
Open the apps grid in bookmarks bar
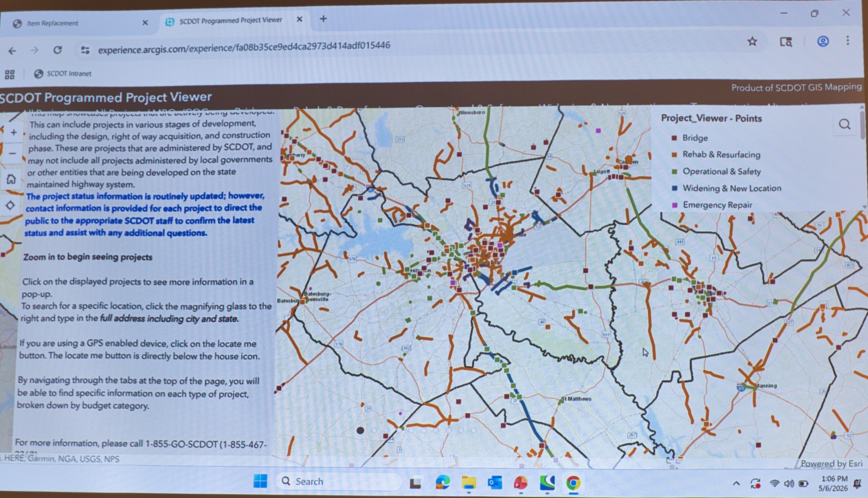click(x=10, y=75)
